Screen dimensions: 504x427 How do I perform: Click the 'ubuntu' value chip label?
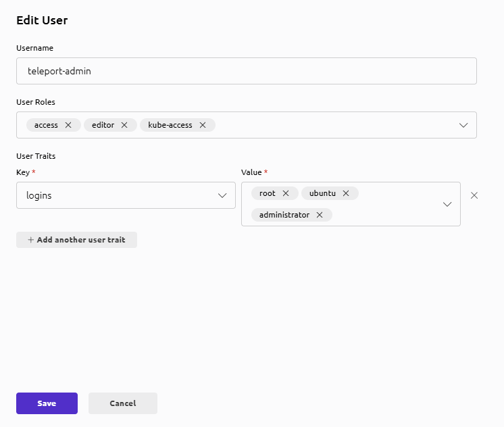322,193
